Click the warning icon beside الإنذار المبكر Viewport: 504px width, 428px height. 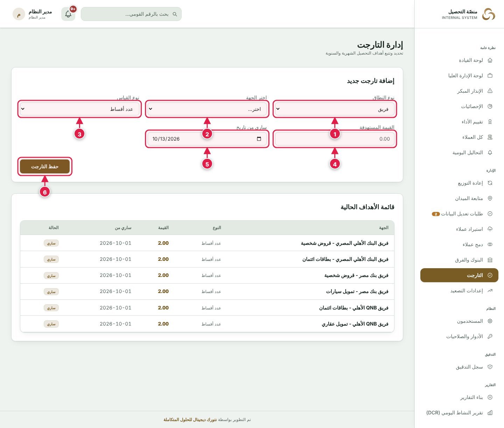490,91
